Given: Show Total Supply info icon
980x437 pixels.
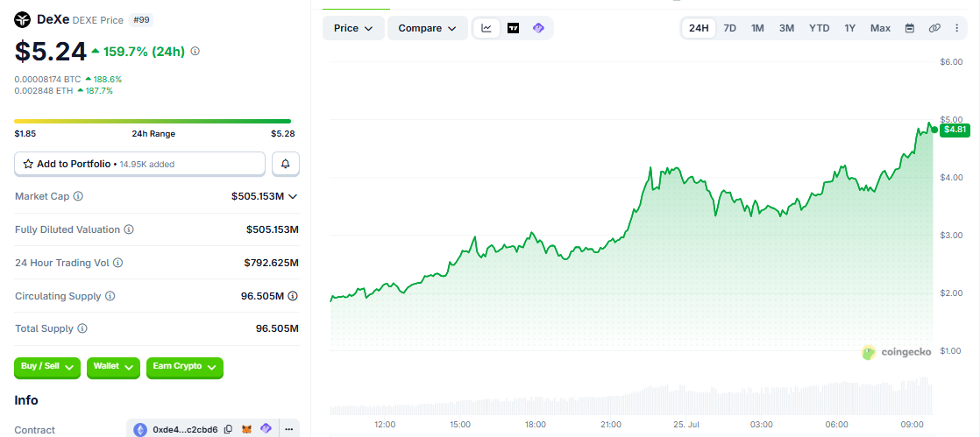Looking at the screenshot, I should 82,328.
